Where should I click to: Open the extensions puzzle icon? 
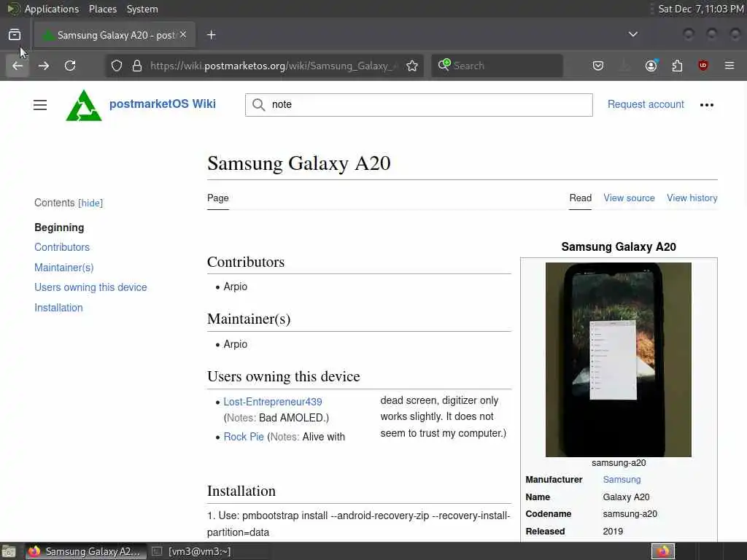pos(677,66)
